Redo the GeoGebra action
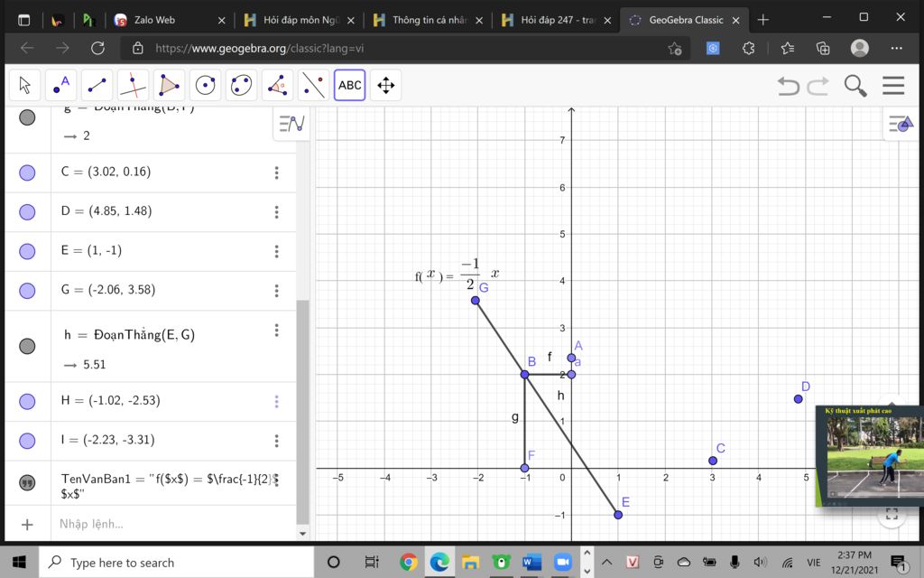The image size is (924, 578). [818, 86]
